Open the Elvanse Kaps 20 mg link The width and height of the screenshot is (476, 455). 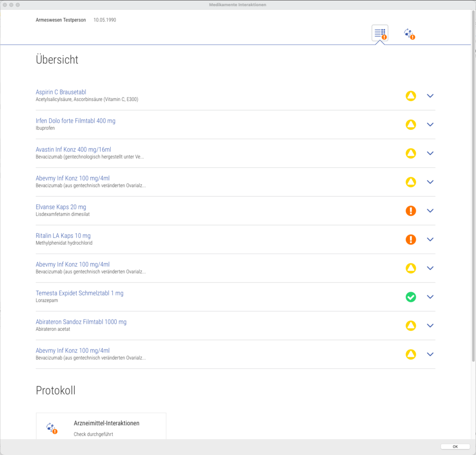click(61, 207)
